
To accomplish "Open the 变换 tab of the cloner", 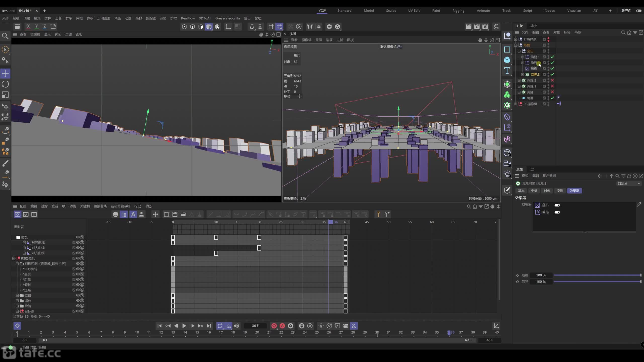I will click(560, 191).
